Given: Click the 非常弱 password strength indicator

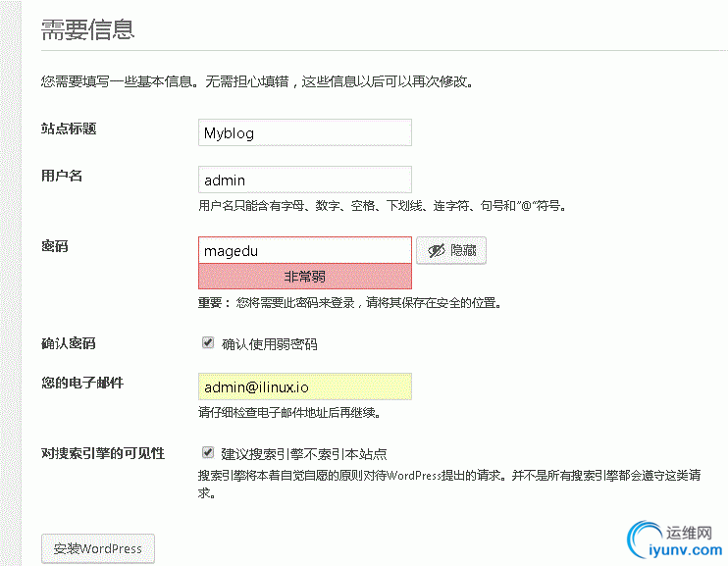Looking at the screenshot, I should pyautogui.click(x=304, y=277).
